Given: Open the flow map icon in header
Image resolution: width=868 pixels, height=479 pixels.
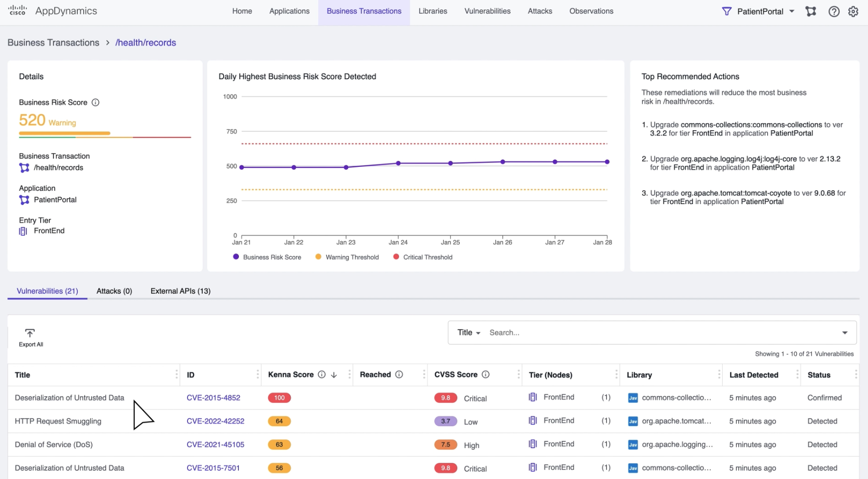Looking at the screenshot, I should point(811,11).
